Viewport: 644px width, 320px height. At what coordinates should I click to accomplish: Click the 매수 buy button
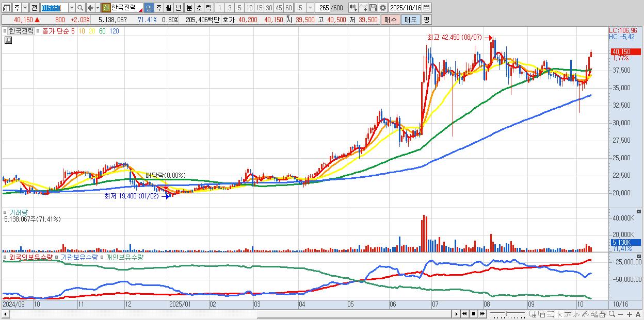pos(390,20)
